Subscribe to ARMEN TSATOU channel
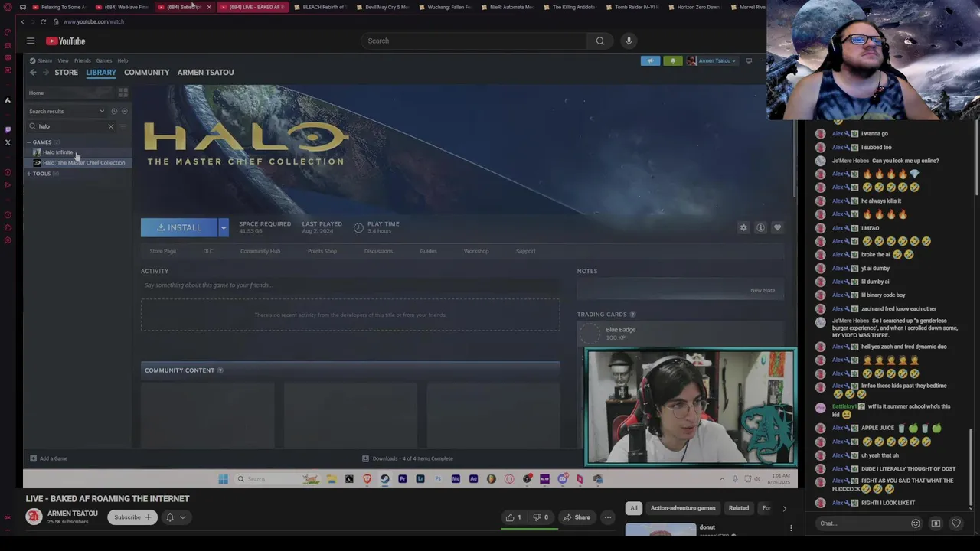Viewport: 980px width, 551px height. click(x=132, y=517)
